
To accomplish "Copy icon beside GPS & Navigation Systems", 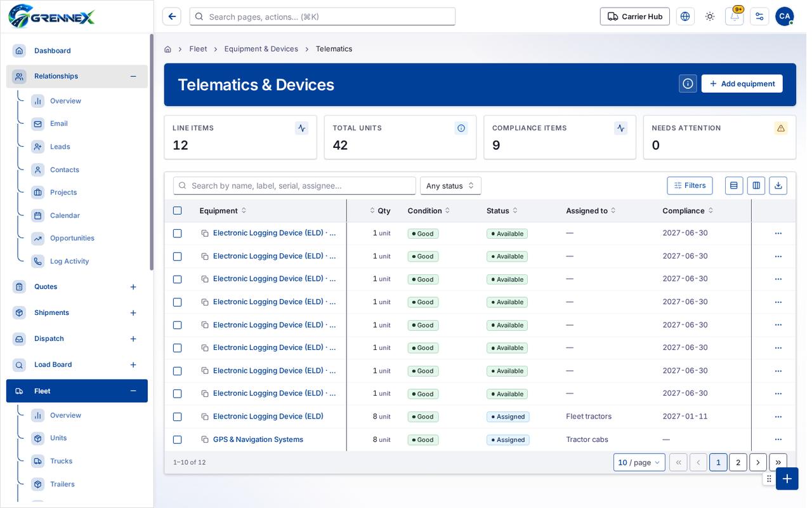I will pos(205,439).
